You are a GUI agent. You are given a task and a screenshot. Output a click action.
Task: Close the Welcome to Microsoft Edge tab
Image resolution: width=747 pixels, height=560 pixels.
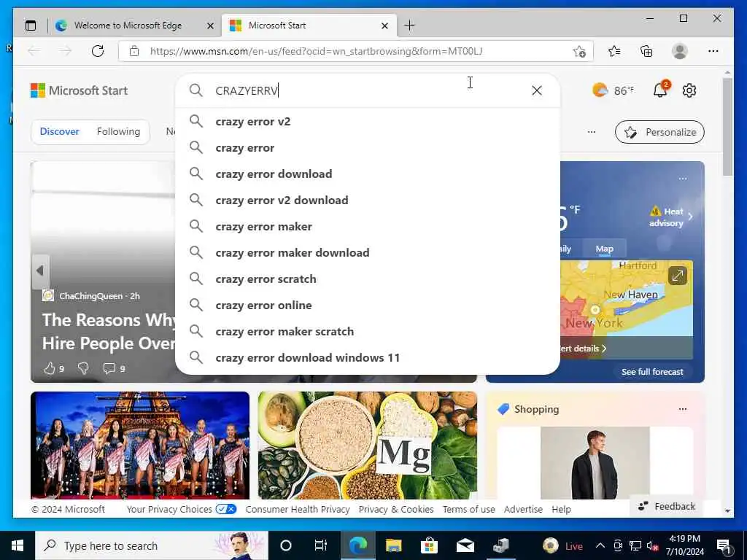[x=210, y=26]
